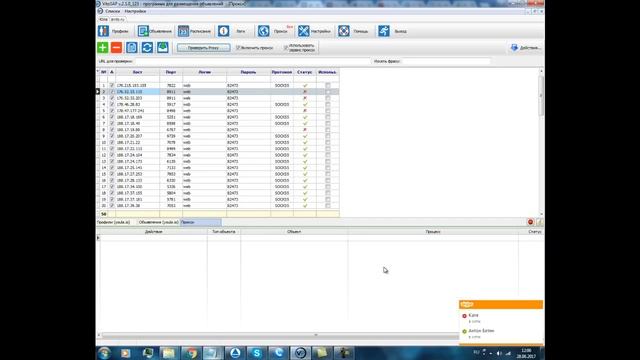Switch to the avito.ru site tab
The image size is (640, 360).
[x=118, y=19]
